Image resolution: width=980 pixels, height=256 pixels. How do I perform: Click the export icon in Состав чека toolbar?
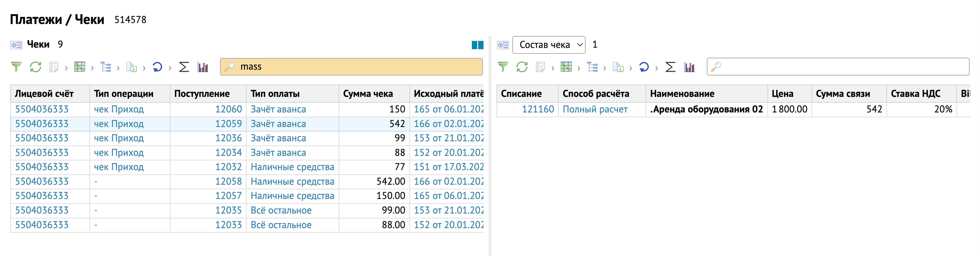pos(618,67)
